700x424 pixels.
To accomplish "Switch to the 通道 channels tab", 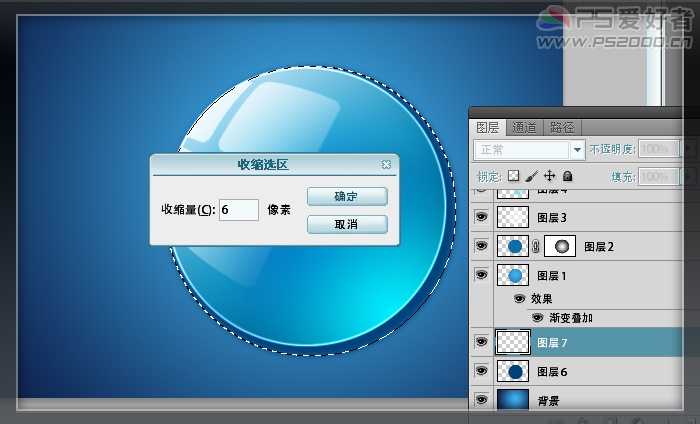I will tap(525, 127).
